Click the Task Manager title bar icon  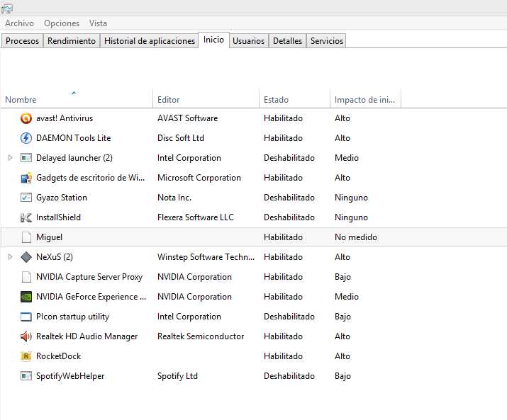pyautogui.click(x=7, y=8)
